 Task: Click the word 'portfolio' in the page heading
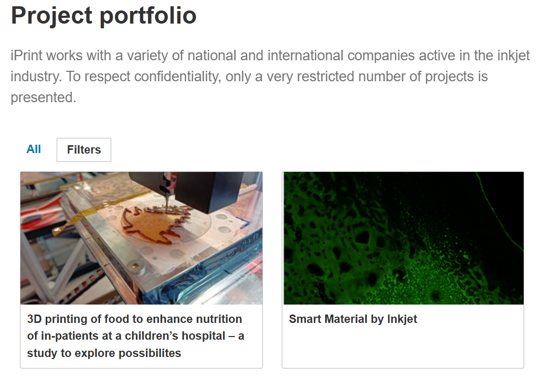pos(148,17)
